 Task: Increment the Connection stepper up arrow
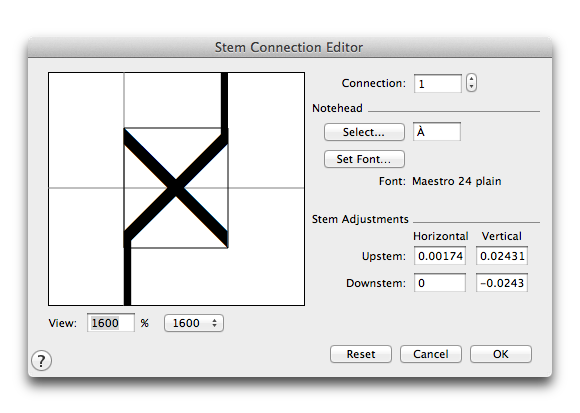[471, 79]
